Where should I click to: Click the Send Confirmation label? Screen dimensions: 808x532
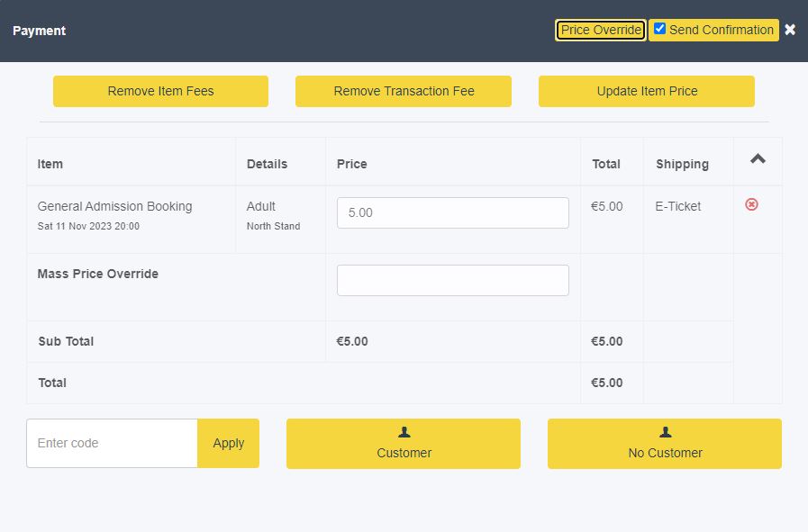(x=722, y=30)
